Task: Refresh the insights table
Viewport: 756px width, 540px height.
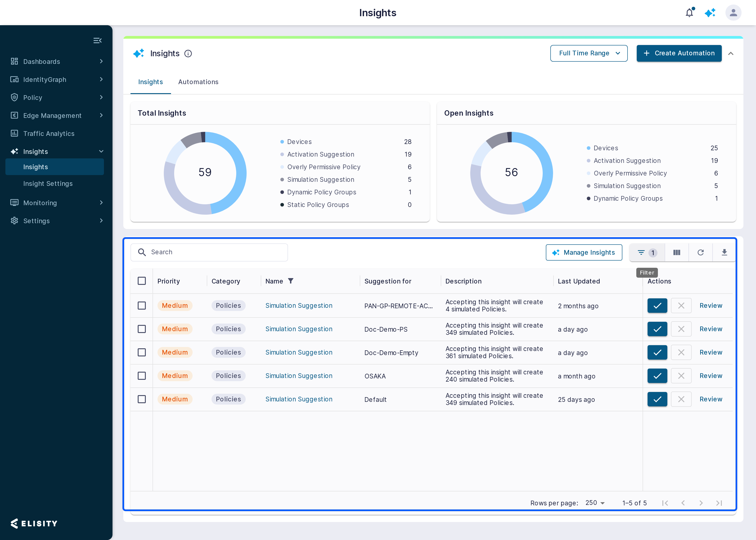Action: pos(700,252)
